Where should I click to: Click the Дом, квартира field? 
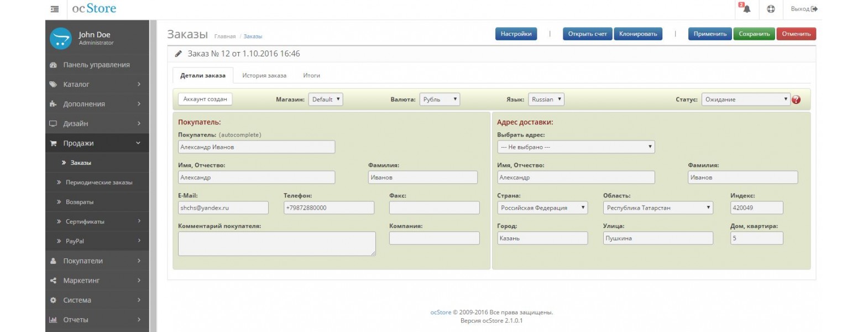[x=757, y=238]
